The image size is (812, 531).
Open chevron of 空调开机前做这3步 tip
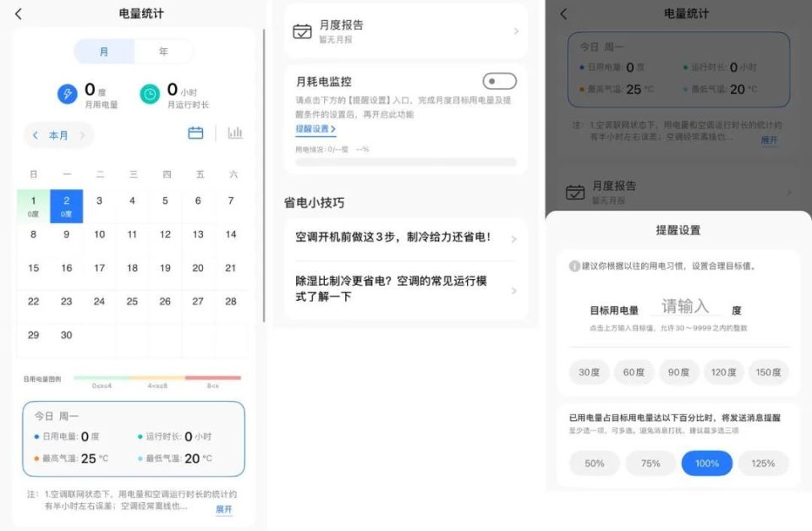[513, 239]
